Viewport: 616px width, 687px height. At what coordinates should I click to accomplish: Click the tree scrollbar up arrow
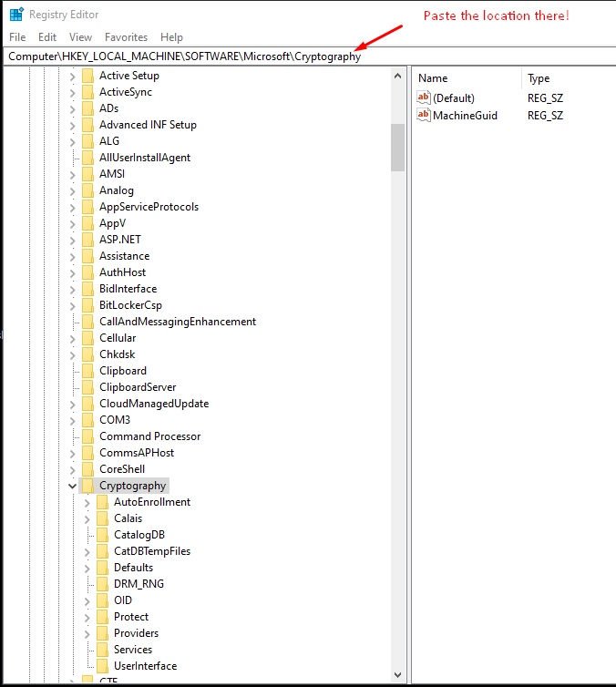click(398, 76)
